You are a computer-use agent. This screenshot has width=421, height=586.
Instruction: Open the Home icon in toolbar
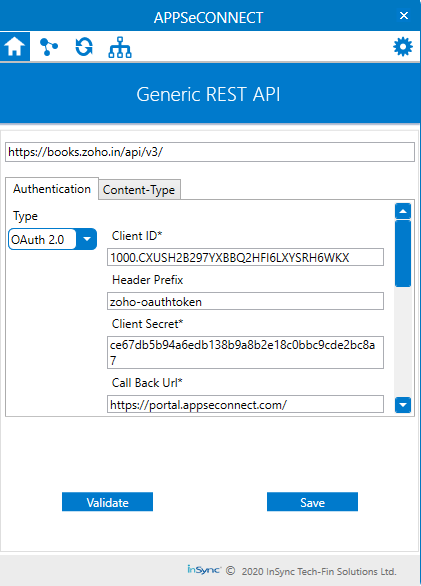click(15, 47)
